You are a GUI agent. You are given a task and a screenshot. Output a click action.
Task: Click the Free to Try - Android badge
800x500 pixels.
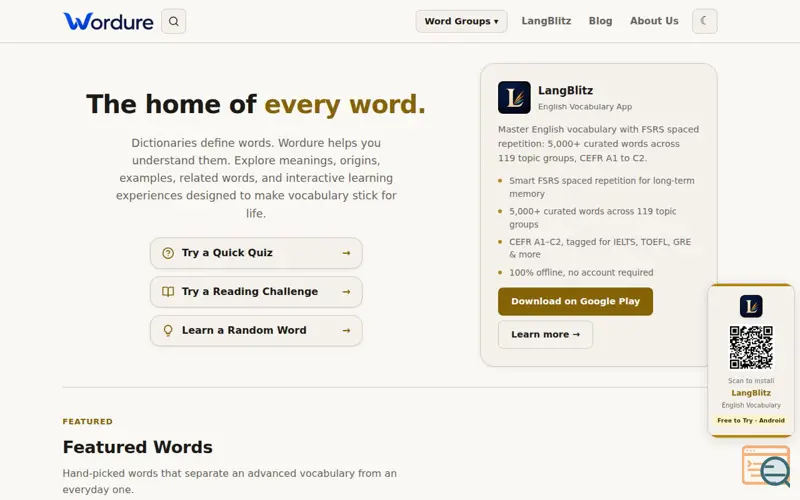[751, 420]
